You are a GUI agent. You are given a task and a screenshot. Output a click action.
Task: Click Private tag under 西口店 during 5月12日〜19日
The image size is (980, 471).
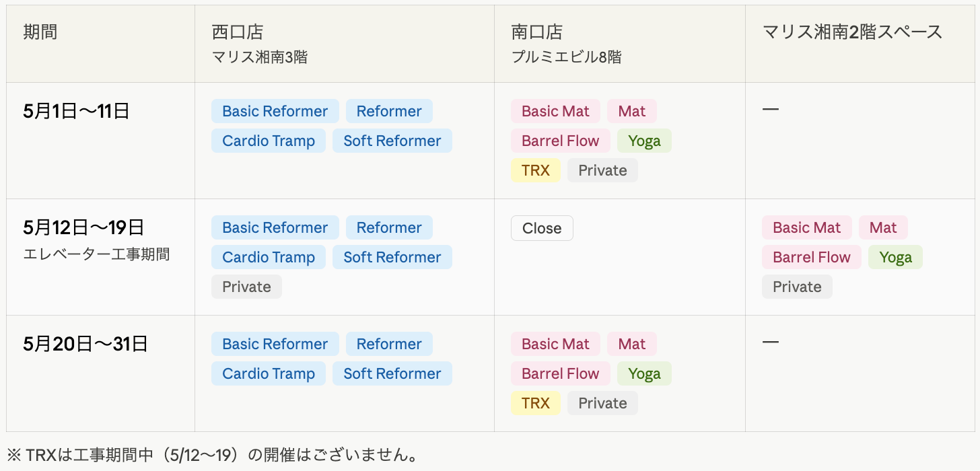point(246,287)
